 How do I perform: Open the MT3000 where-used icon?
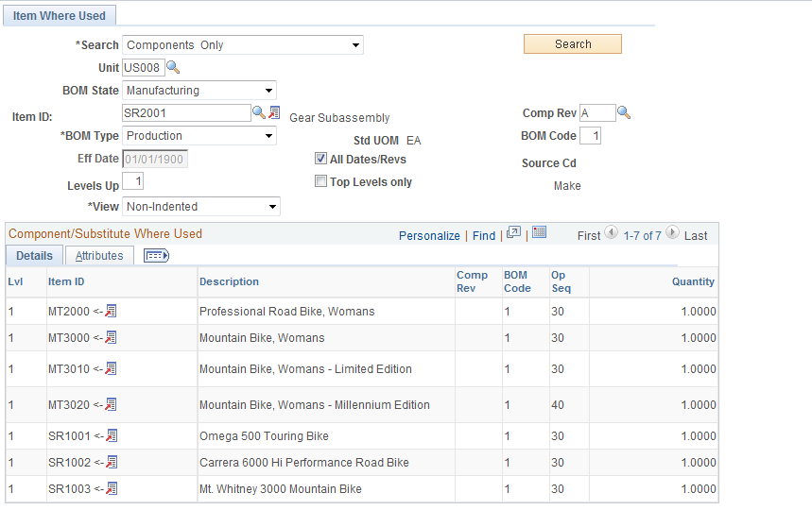[111, 337]
